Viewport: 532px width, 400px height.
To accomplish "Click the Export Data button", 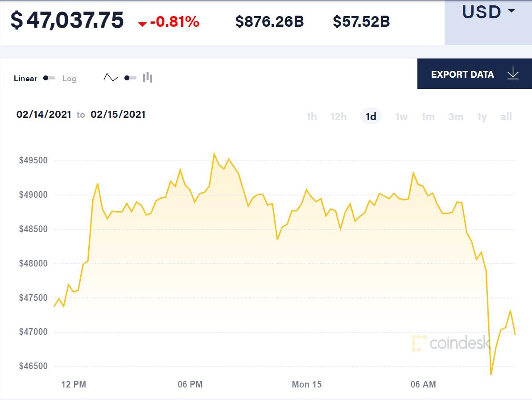I will click(x=462, y=74).
